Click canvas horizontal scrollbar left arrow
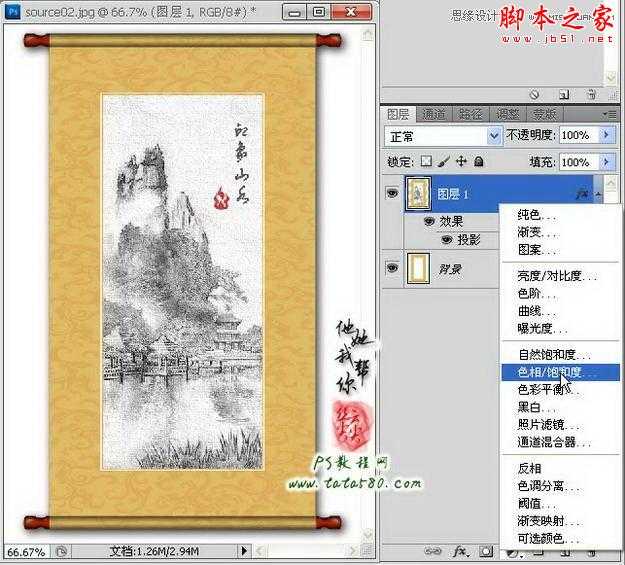Screen dimensions: 625x565 [259, 551]
